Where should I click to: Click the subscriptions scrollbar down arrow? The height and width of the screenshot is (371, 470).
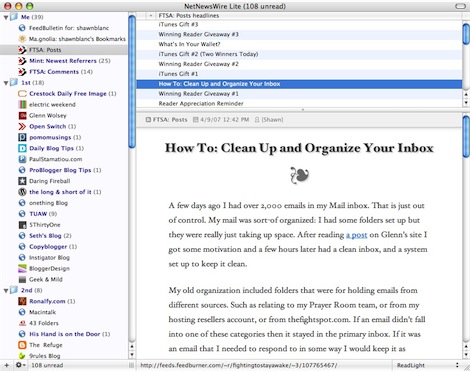pos(132,355)
